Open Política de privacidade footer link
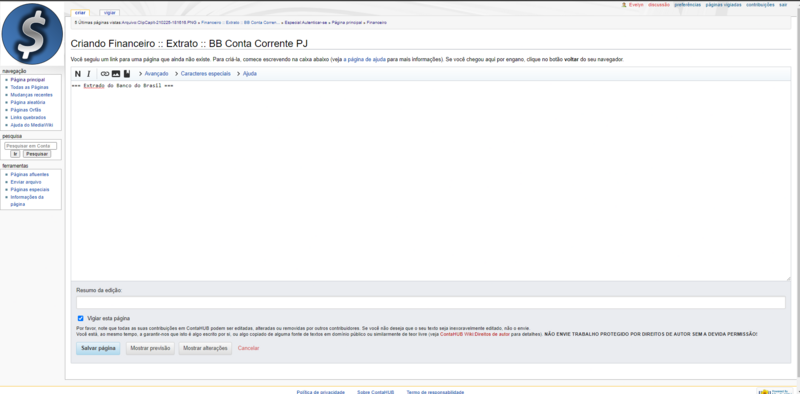 [320, 392]
